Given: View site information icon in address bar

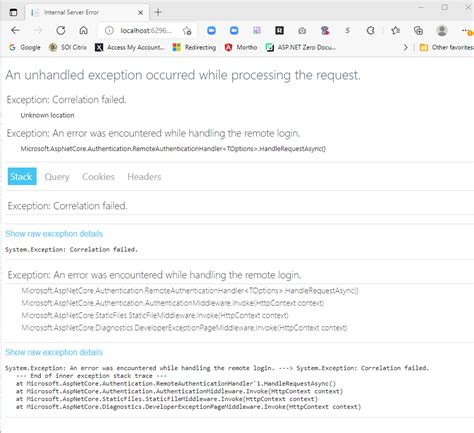Looking at the screenshot, I should tap(109, 31).
